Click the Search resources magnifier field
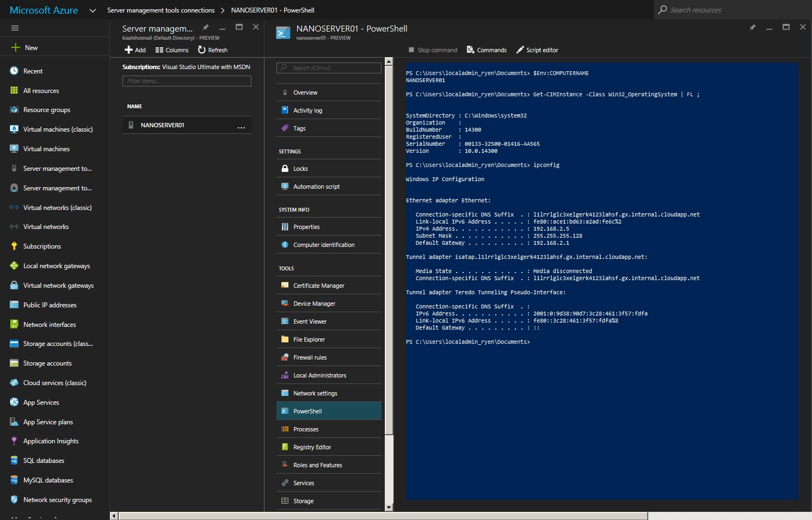Screen dimensions: 812x520 pyautogui.click(x=733, y=10)
